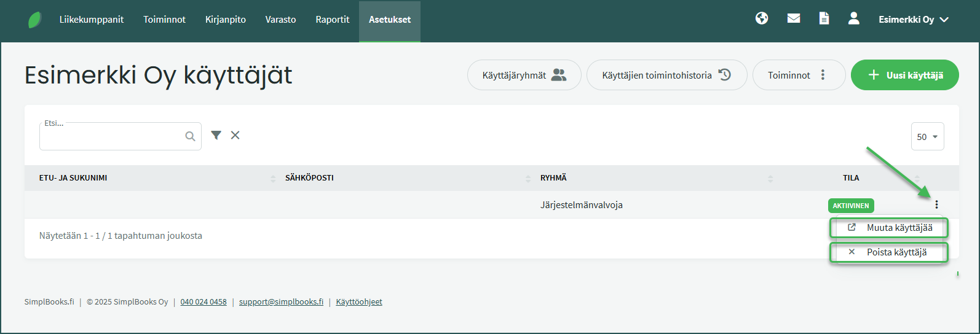Click the SimplBooks green leaf logo

(35, 20)
